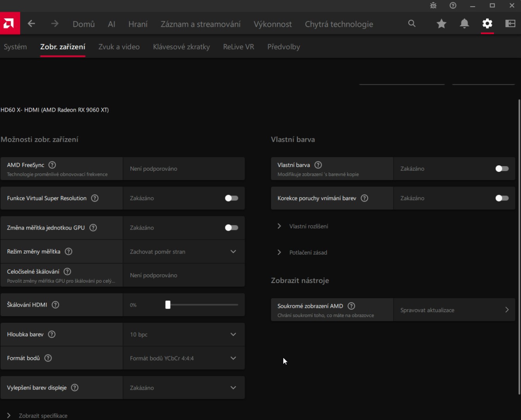Open Formát bodů YCbCr 4:4:4 dropdown
This screenshot has width=521, height=420.
point(184,358)
